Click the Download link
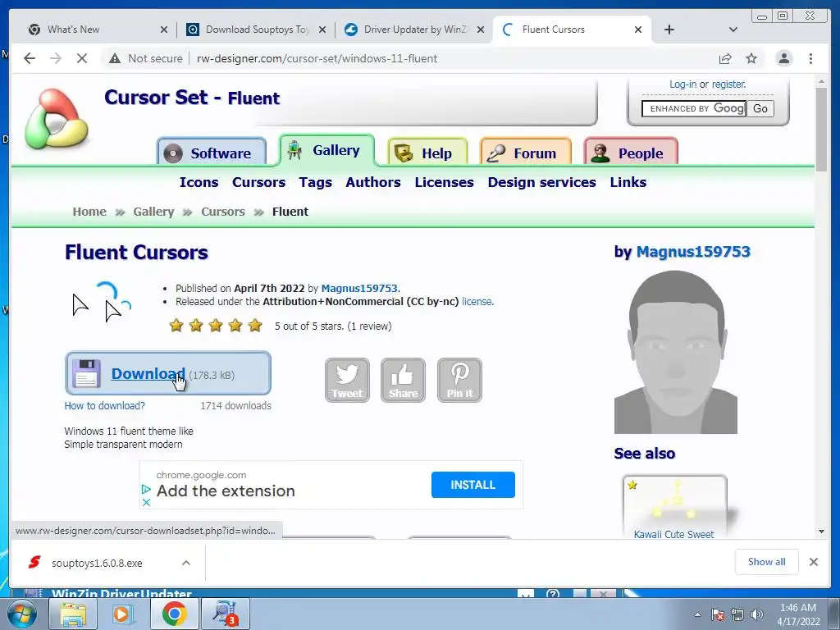This screenshot has width=840, height=630. [x=148, y=373]
